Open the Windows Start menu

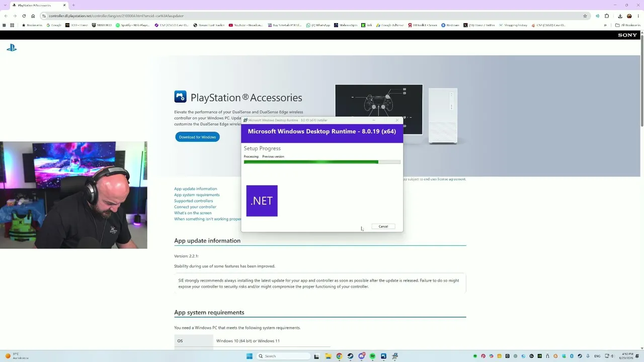250,356
